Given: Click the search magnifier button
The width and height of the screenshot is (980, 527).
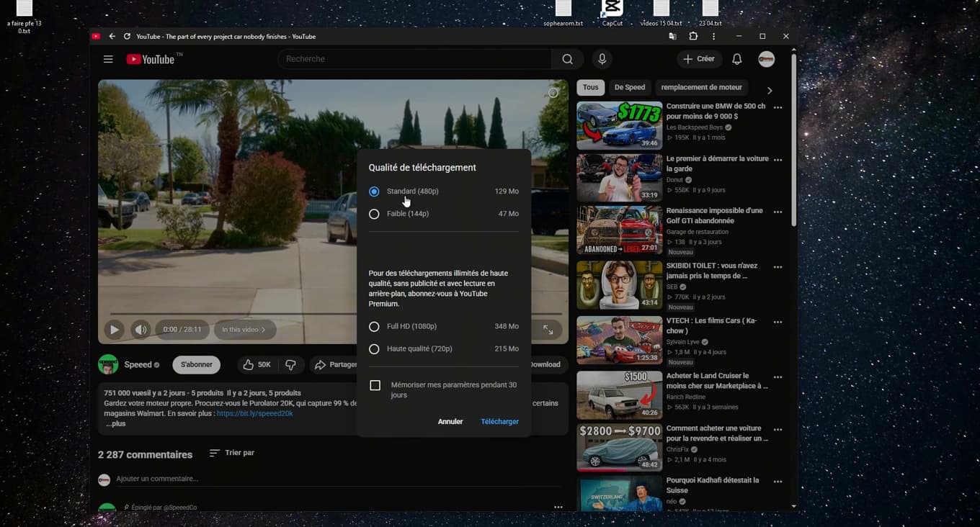Looking at the screenshot, I should click(568, 59).
